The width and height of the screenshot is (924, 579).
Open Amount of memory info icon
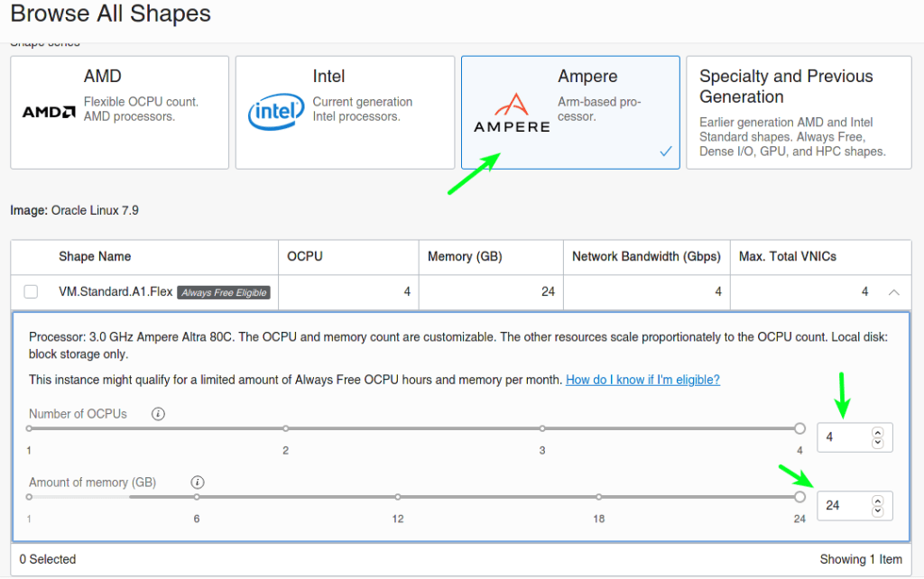click(x=198, y=482)
